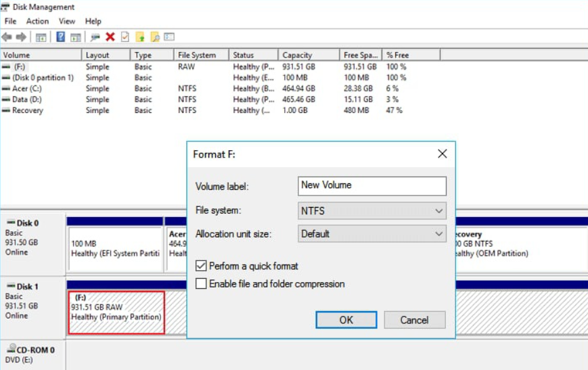This screenshot has width=588, height=370.
Task: Click the Show/Hide Console Tree icon
Action: point(41,37)
